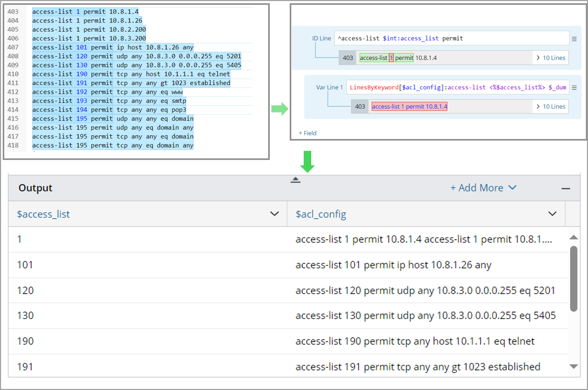588x390 pixels.
Task: Click the Var Line 1 expression field
Action: tap(458, 87)
